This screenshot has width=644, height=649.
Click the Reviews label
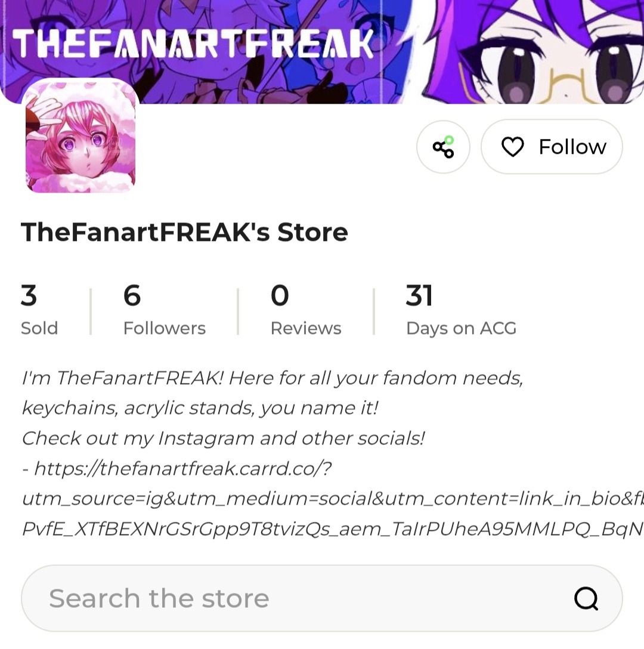[x=306, y=328]
